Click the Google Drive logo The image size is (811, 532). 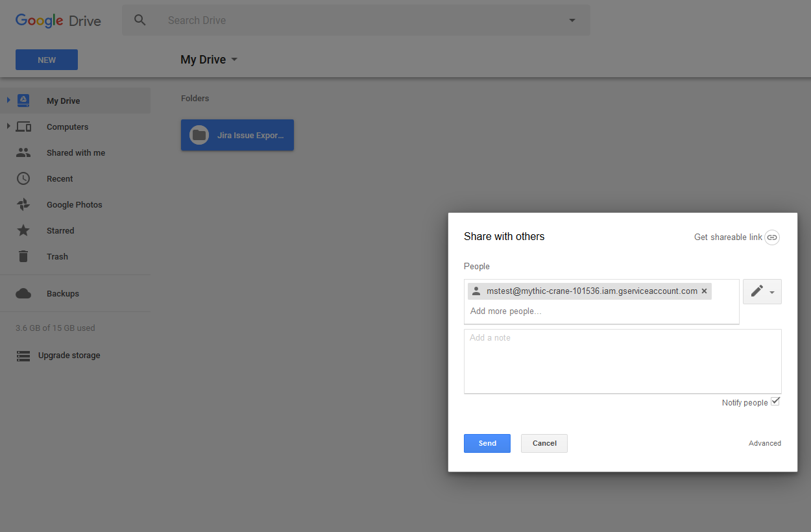tap(58, 20)
